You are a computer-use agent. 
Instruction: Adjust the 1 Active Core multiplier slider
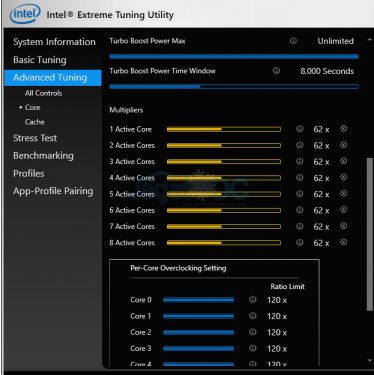[x=224, y=129]
